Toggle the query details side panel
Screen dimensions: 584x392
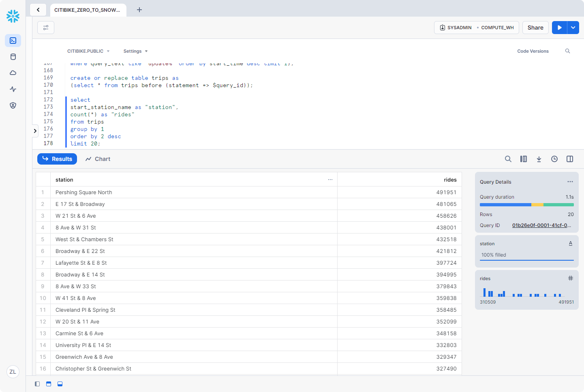pyautogui.click(x=570, y=159)
